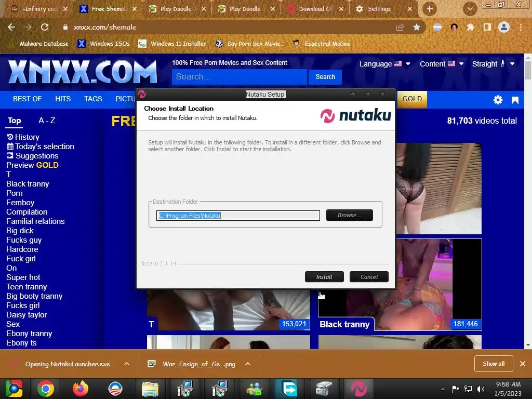Open the Extensions puzzle-piece menu
Image resolution: width=532 pixels, height=399 pixels.
[x=470, y=27]
